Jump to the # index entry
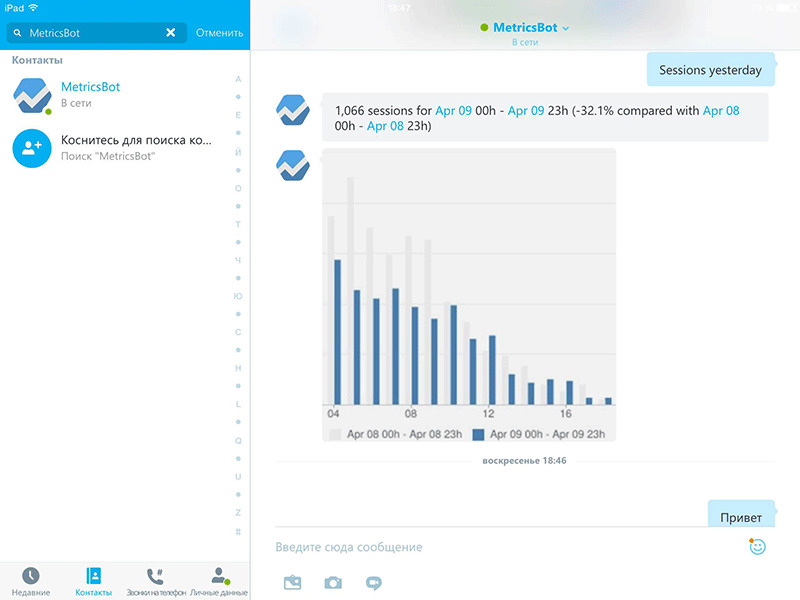800x600 pixels. [238, 532]
